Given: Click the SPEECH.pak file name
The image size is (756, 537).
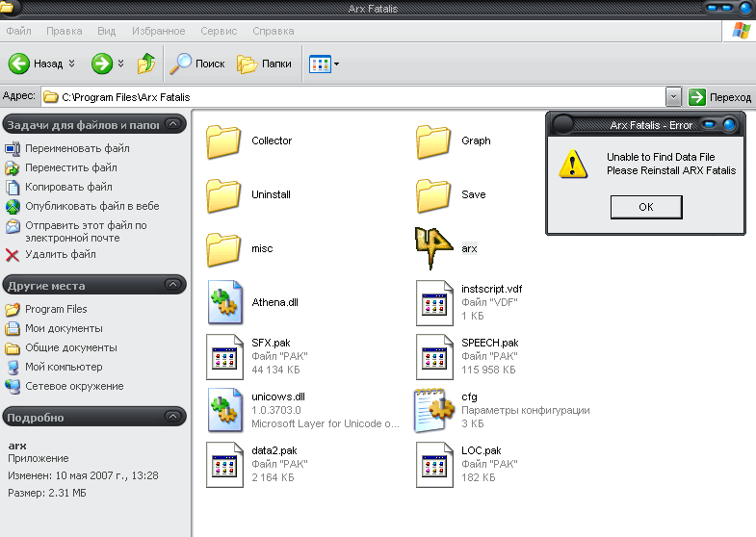Looking at the screenshot, I should click(490, 343).
